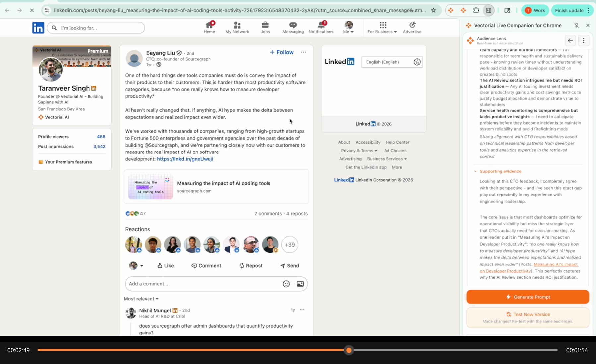Open Beyang Liu's profile name

[160, 53]
